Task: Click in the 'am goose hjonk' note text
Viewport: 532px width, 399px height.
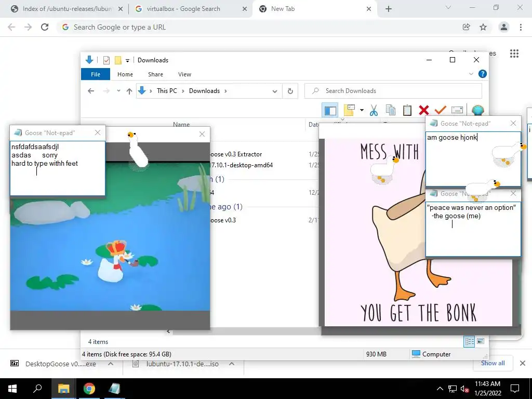Action: [x=453, y=137]
